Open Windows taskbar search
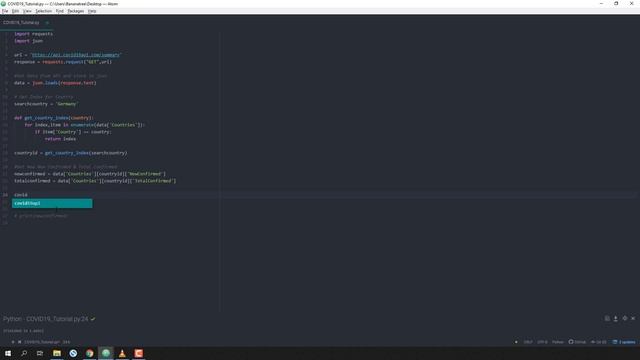Screen dimensions: 640x360 coord(24,353)
